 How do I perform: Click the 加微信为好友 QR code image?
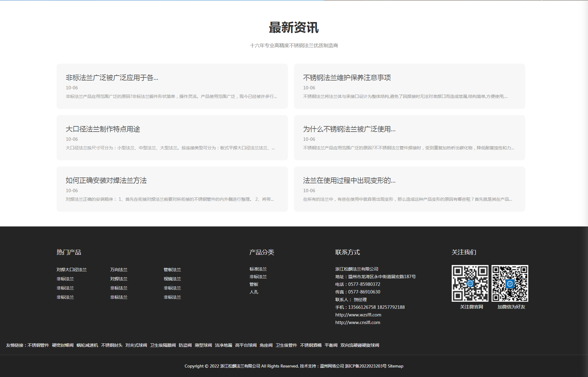(x=510, y=283)
